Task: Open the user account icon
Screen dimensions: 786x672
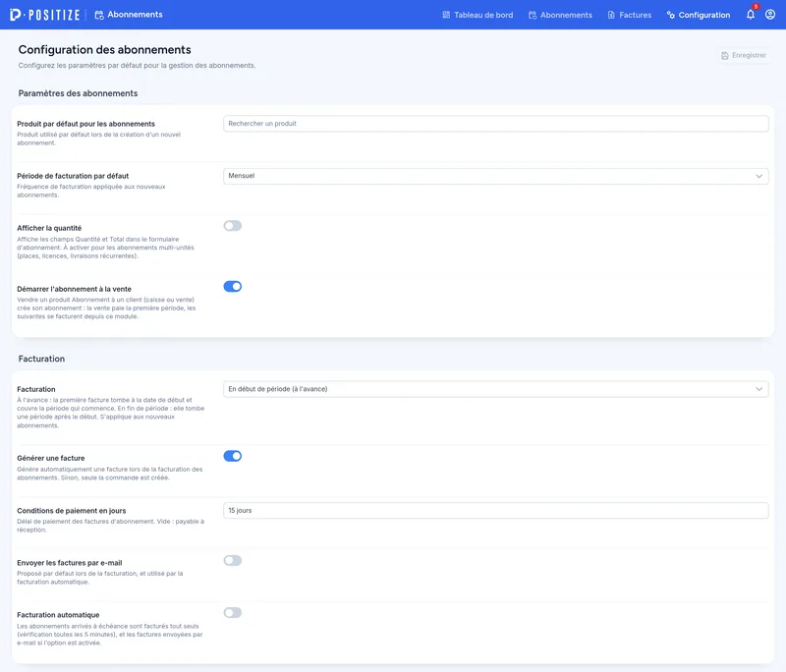Action: click(770, 15)
